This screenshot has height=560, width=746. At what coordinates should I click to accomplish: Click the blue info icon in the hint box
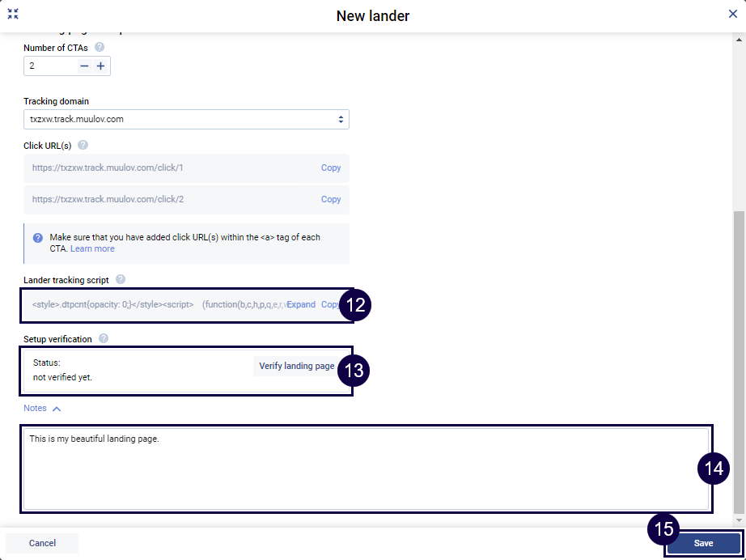point(38,238)
